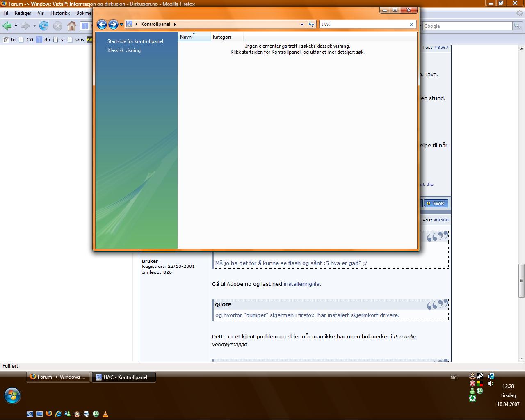Click the red security shield tray icon
Screen dimensions: 525x420
[472, 383]
